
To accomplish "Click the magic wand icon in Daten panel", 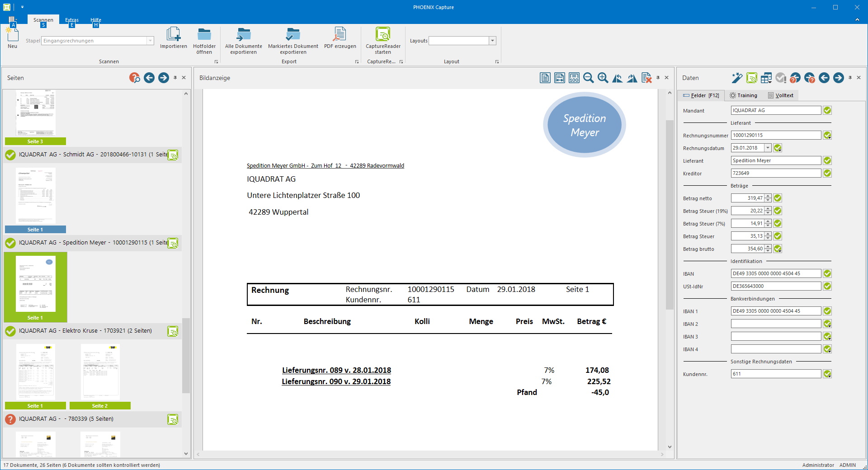I will click(737, 78).
